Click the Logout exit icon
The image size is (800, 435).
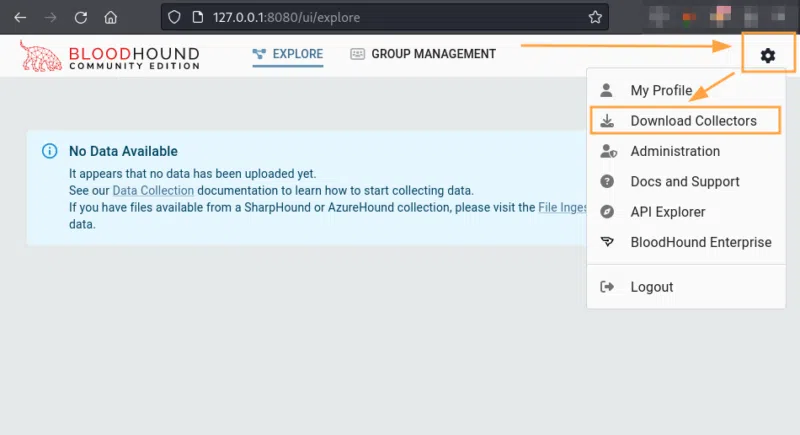[607, 287]
